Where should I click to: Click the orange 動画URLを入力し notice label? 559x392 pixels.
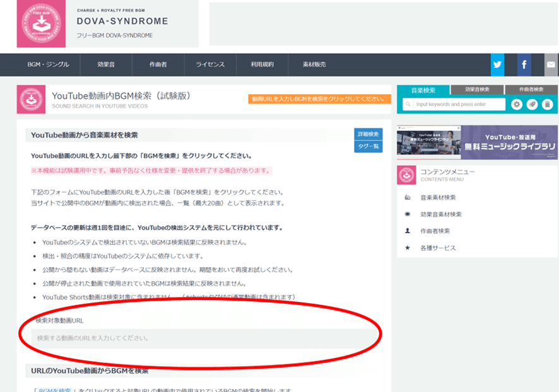click(319, 98)
